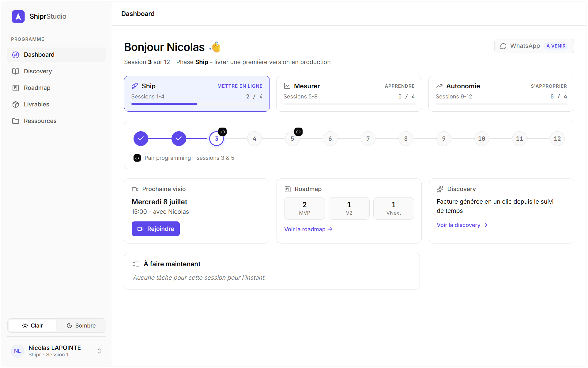Click the Discovery book icon in sidebar
Viewport: 588px width, 368px height.
coord(16,71)
